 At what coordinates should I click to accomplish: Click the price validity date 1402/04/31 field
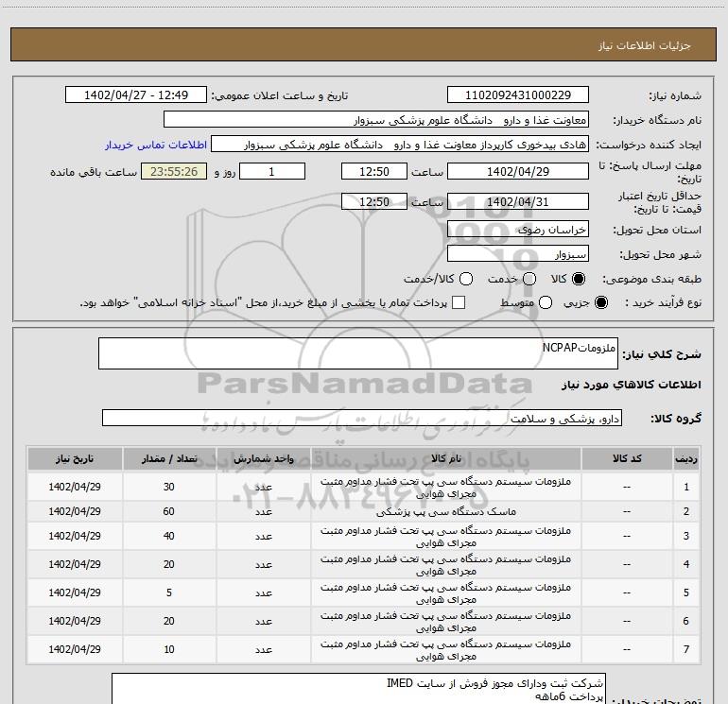point(518,201)
